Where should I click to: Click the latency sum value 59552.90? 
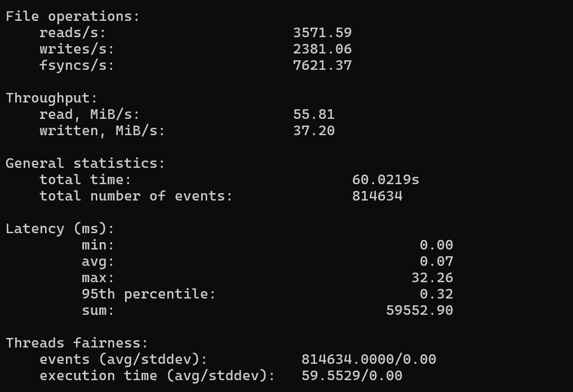tap(420, 310)
